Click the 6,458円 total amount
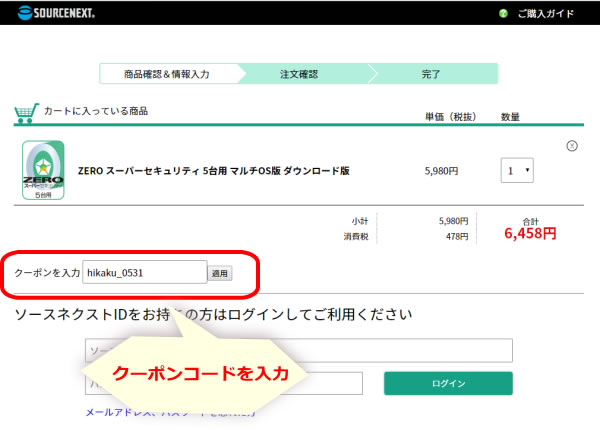The image size is (600, 430). point(530,233)
